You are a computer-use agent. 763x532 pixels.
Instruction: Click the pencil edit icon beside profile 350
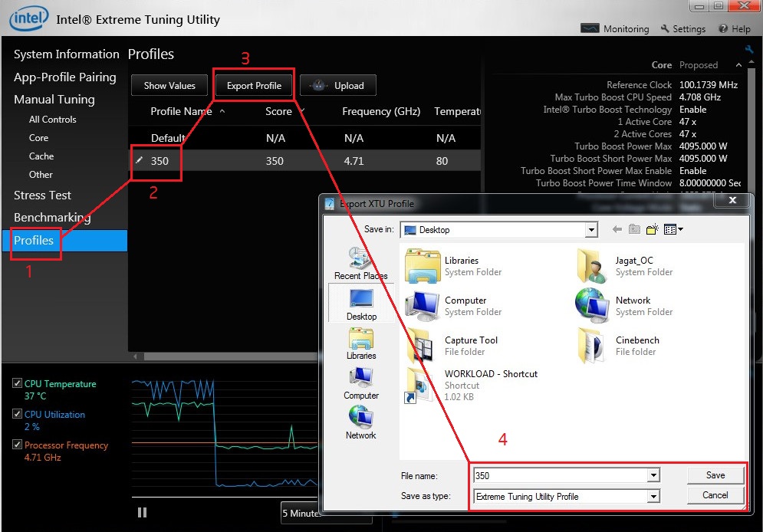(x=139, y=161)
